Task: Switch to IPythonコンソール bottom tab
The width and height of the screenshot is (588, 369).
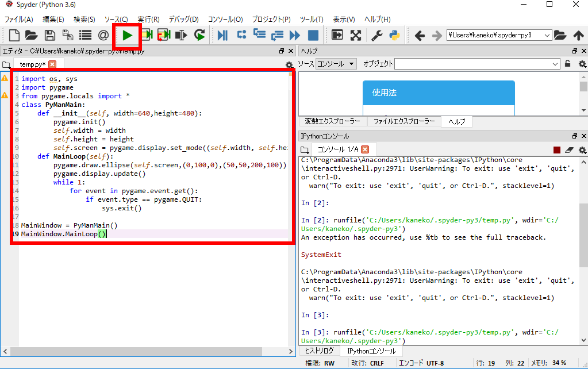Action: (371, 351)
